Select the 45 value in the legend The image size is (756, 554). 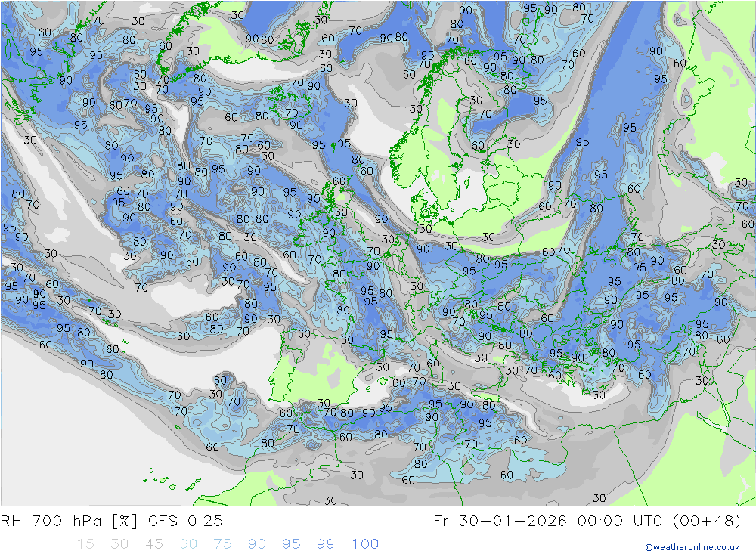154,544
